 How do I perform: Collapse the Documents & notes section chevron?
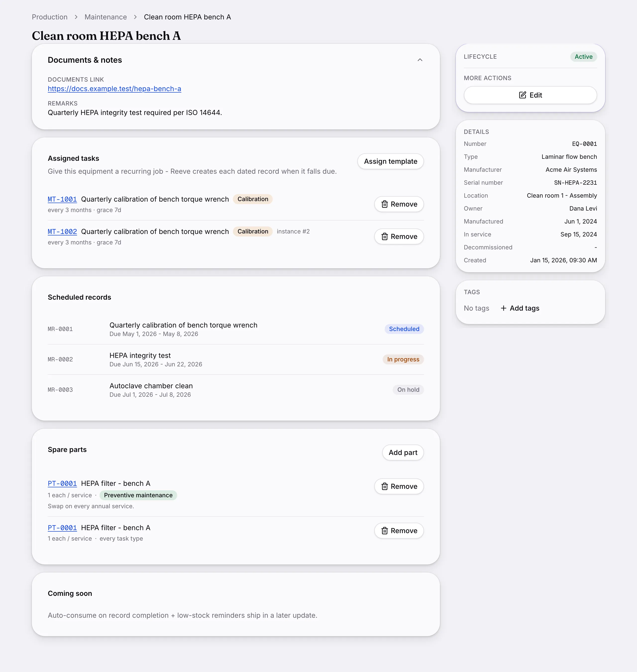(420, 60)
